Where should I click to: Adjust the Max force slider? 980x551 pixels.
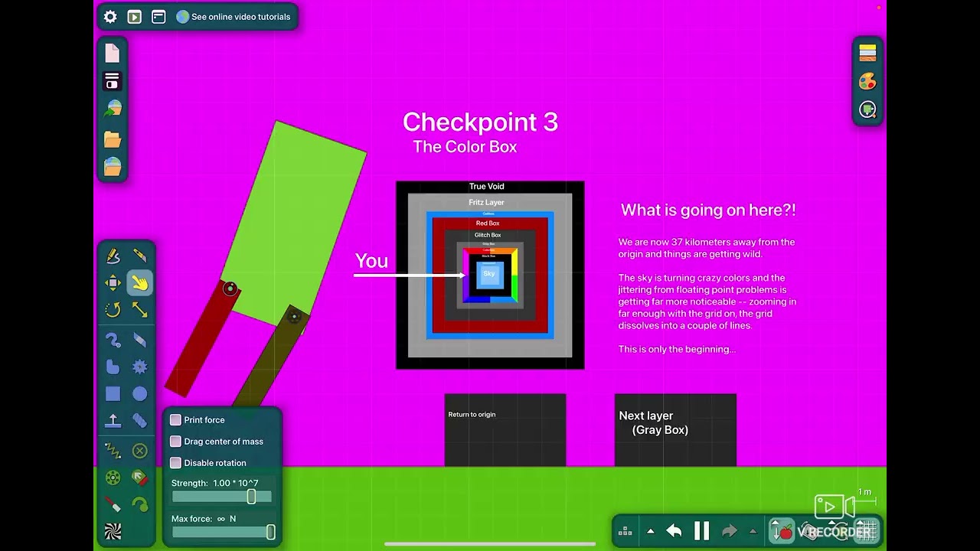coord(221,532)
